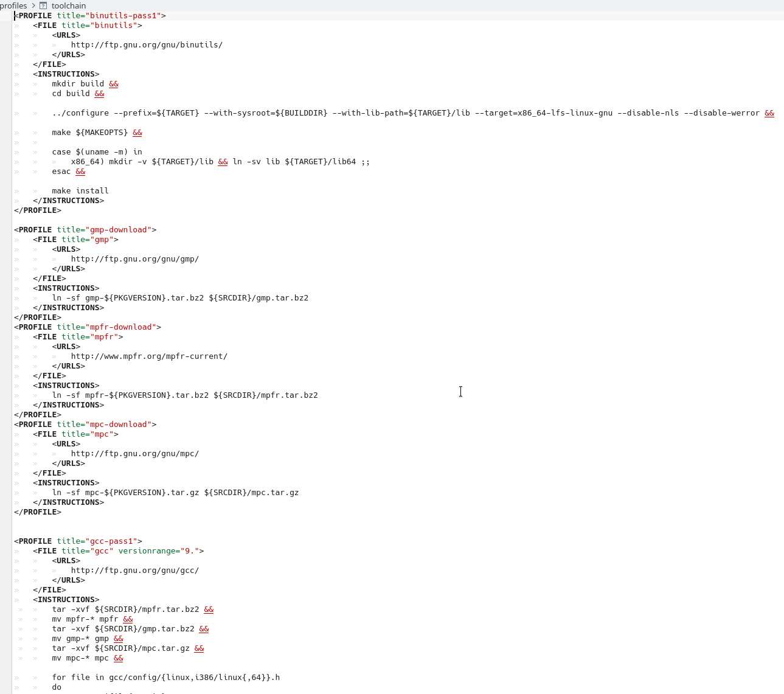Click the FILE title="gmp" tag
784x694 pixels.
(x=75, y=240)
